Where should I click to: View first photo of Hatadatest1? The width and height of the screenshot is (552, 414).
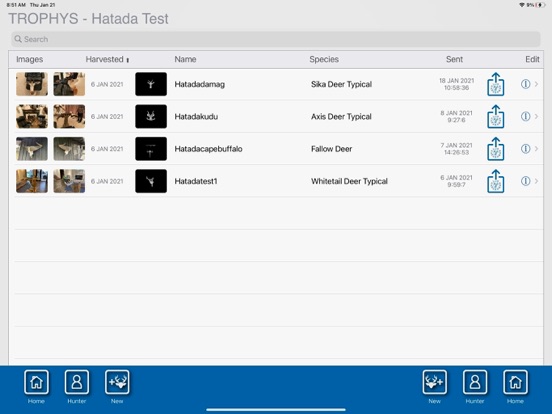tap(32, 181)
